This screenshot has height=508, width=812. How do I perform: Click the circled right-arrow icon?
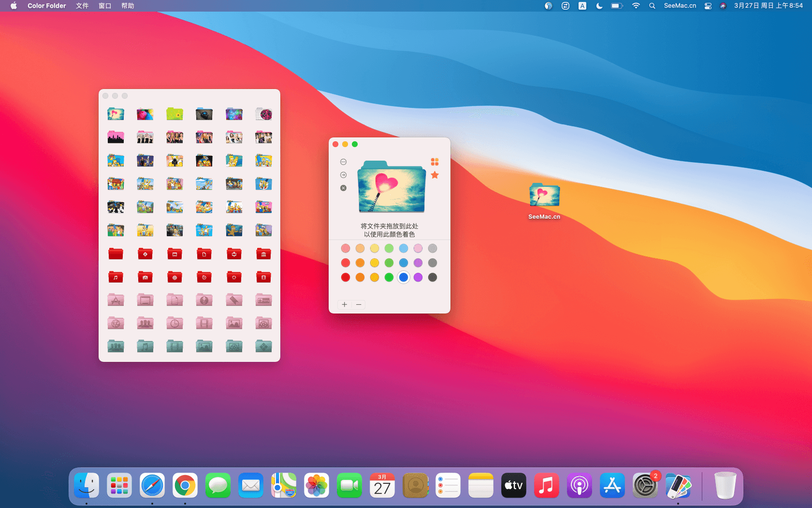(343, 175)
